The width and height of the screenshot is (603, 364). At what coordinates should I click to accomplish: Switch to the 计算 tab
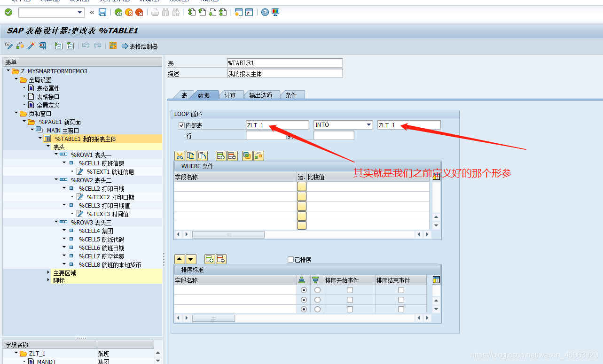(230, 95)
